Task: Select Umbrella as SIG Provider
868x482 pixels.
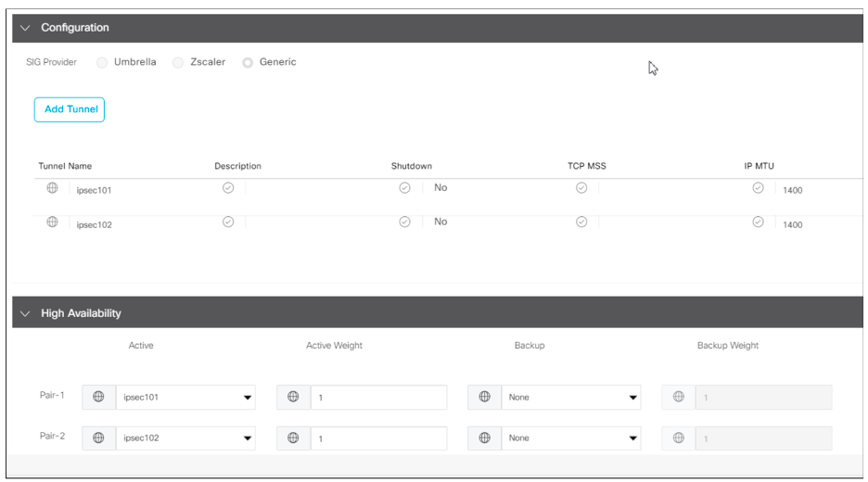Action: pyautogui.click(x=102, y=63)
